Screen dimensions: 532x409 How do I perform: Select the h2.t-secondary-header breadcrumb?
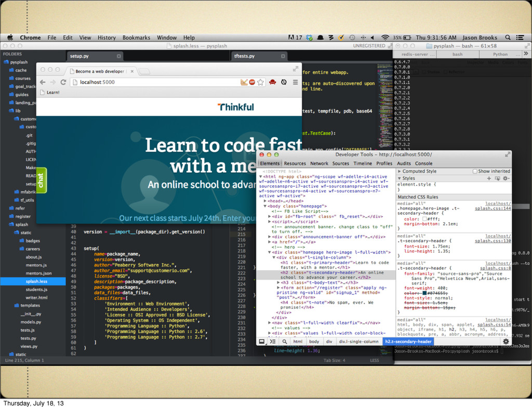pos(408,342)
